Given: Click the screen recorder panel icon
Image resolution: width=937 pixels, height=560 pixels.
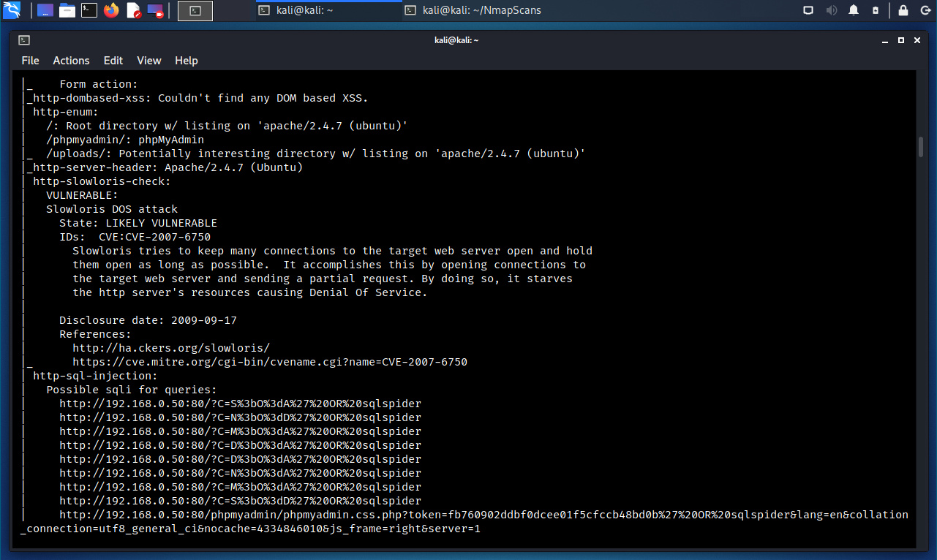Looking at the screenshot, I should tap(155, 10).
